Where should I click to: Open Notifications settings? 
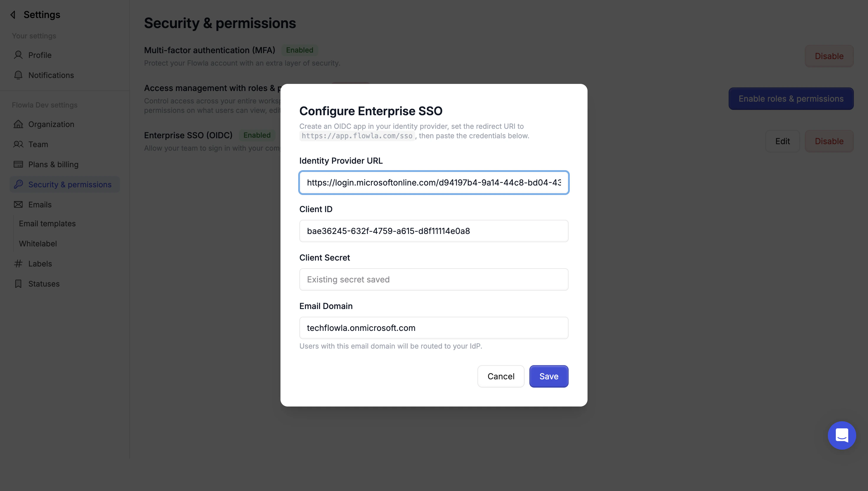pos(65,75)
